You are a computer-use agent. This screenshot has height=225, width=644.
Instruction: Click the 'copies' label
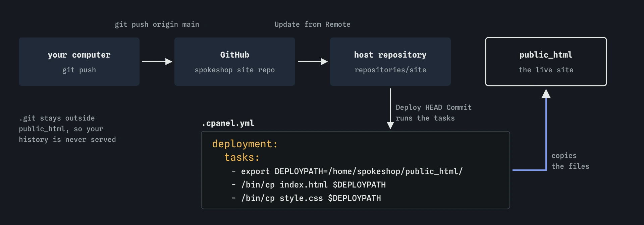point(564,156)
